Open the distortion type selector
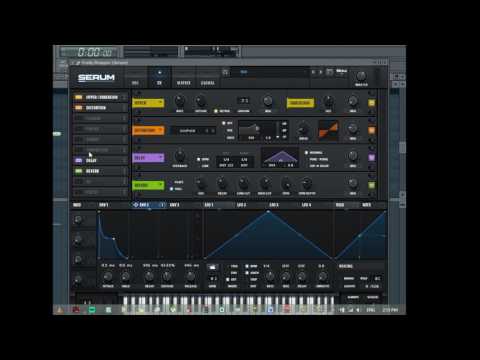Screen dimensions: 480x360 coord(193,131)
